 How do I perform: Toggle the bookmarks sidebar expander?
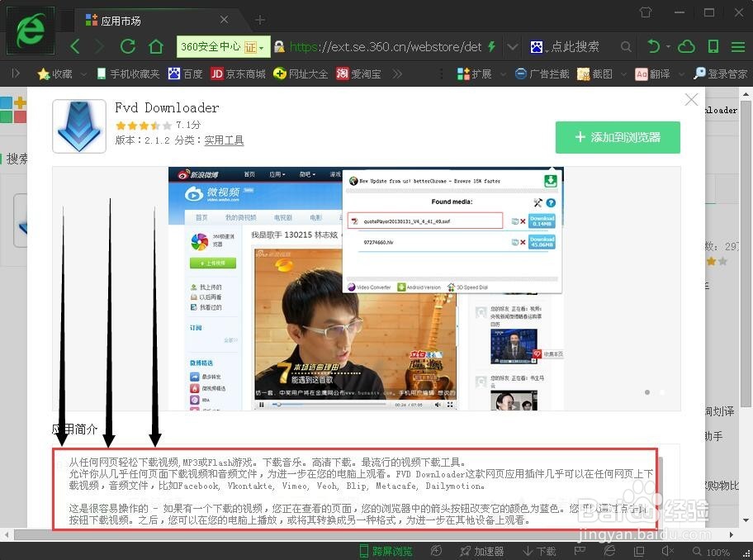pyautogui.click(x=16, y=73)
